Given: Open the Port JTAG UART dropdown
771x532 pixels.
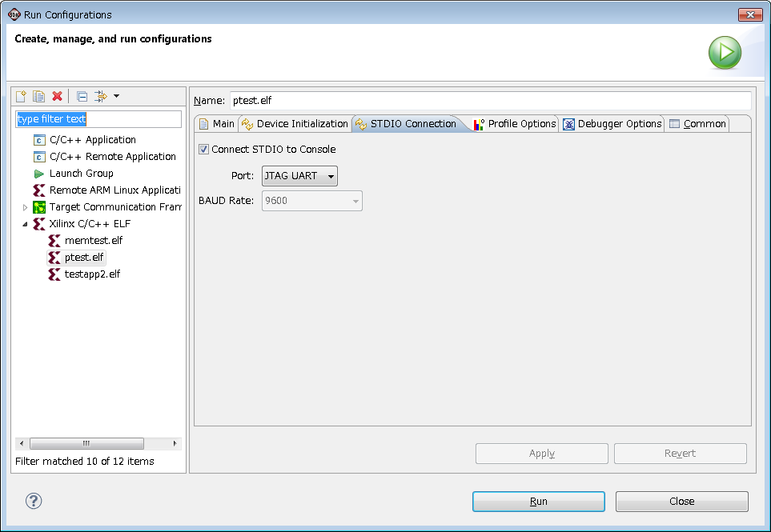Looking at the screenshot, I should pos(299,176).
